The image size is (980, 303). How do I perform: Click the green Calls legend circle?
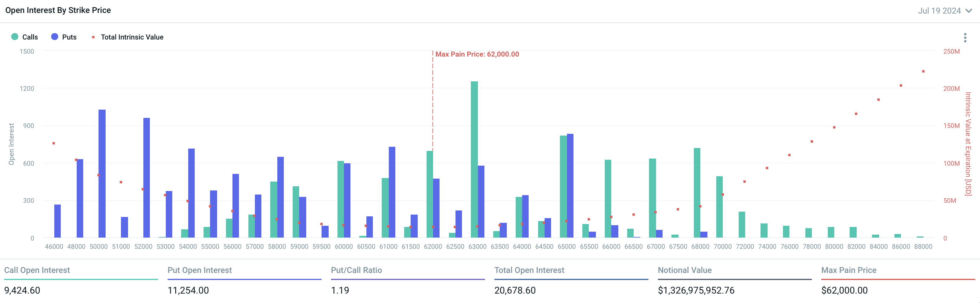[15, 37]
